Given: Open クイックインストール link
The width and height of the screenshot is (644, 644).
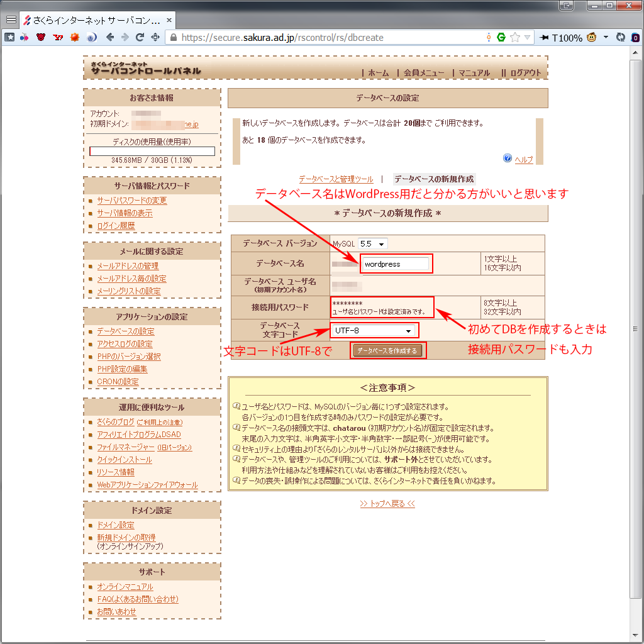Looking at the screenshot, I should [125, 460].
